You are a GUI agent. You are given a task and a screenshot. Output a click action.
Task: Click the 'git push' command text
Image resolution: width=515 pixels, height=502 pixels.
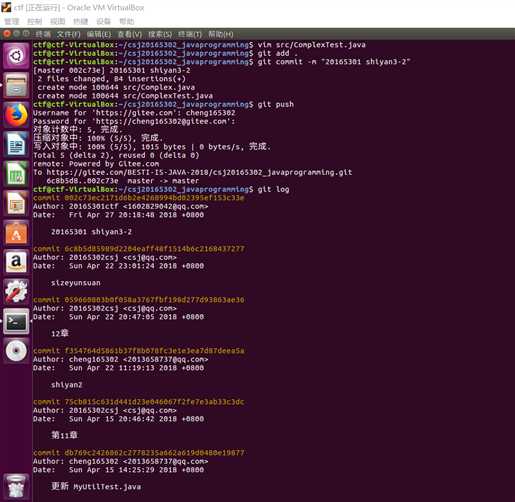pyautogui.click(x=276, y=104)
